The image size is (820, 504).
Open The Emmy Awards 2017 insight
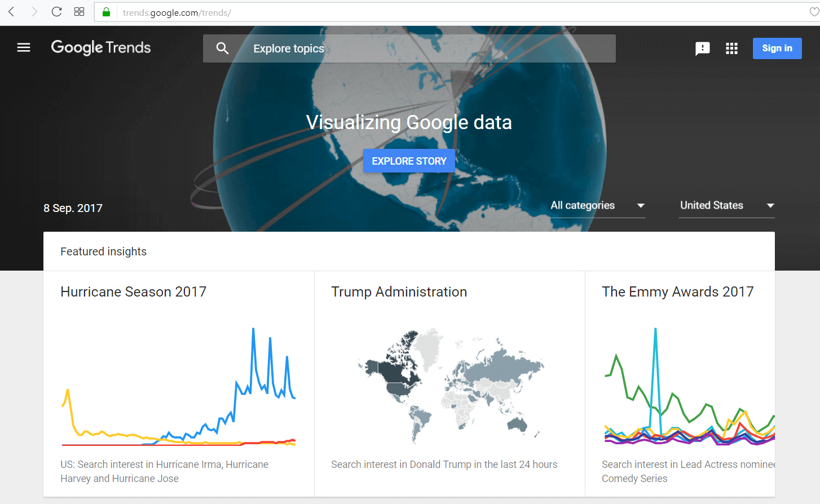point(677,291)
